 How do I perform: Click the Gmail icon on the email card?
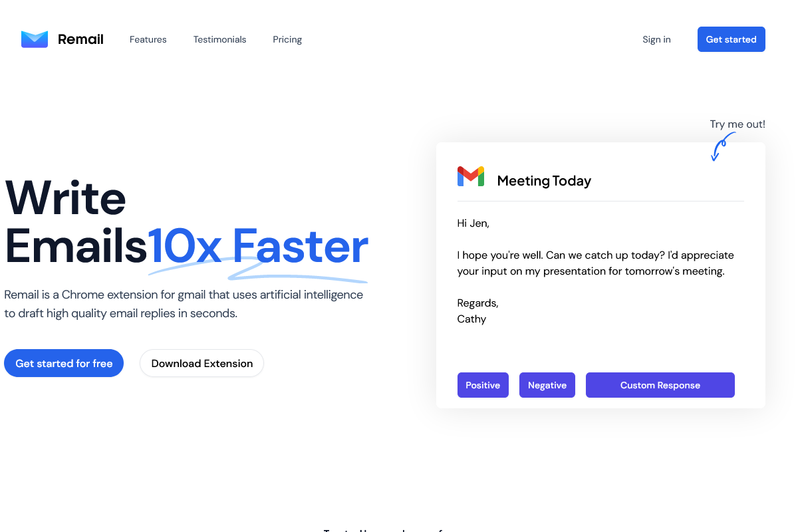point(471,176)
